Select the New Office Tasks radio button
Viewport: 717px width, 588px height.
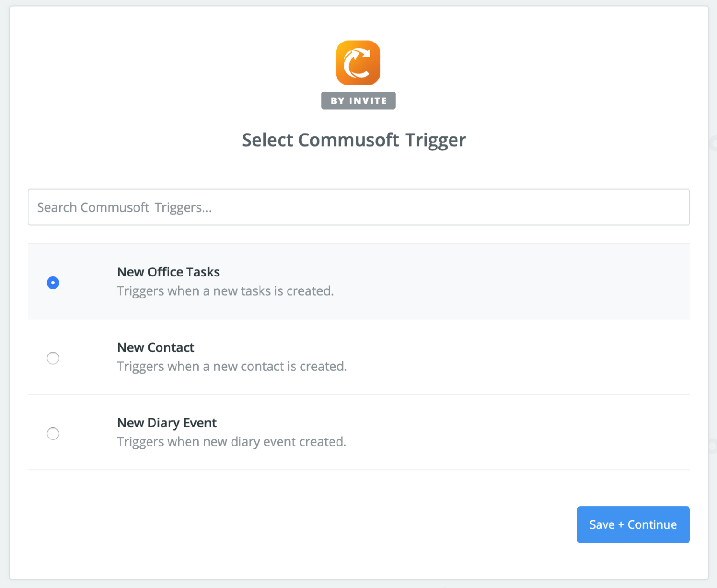pyautogui.click(x=53, y=283)
